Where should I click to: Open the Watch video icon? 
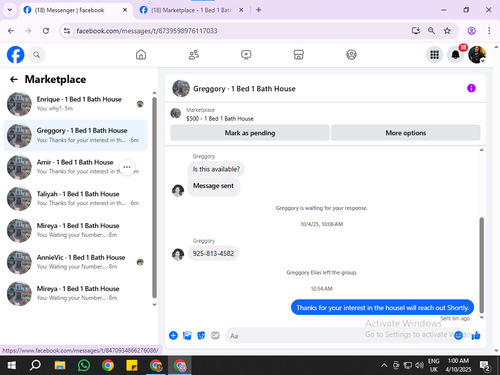click(x=246, y=55)
